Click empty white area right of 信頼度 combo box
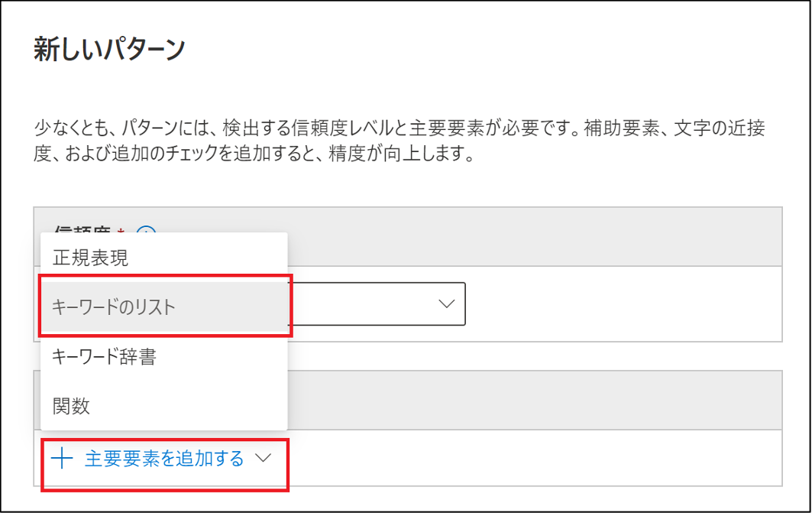 pyautogui.click(x=622, y=304)
